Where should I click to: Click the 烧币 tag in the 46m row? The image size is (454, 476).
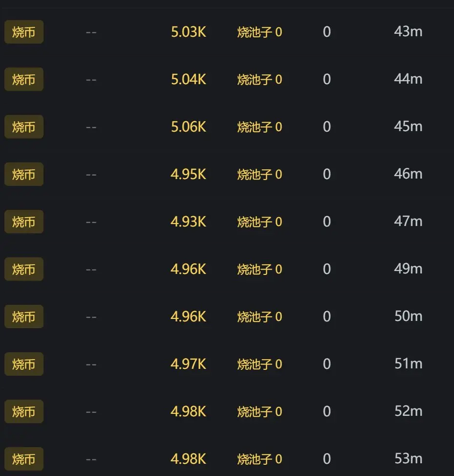coord(24,174)
